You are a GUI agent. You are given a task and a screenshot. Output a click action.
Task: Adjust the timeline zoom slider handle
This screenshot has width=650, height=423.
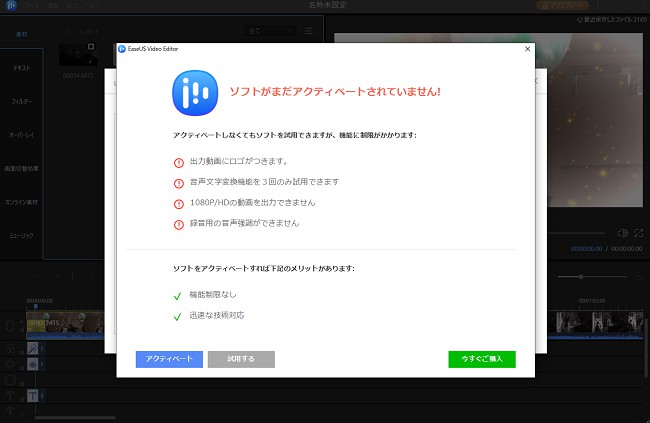point(581,277)
